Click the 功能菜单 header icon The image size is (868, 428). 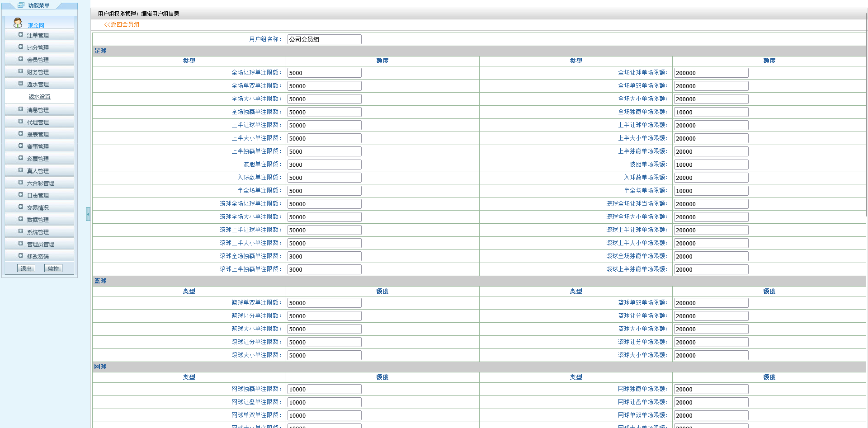(21, 5)
